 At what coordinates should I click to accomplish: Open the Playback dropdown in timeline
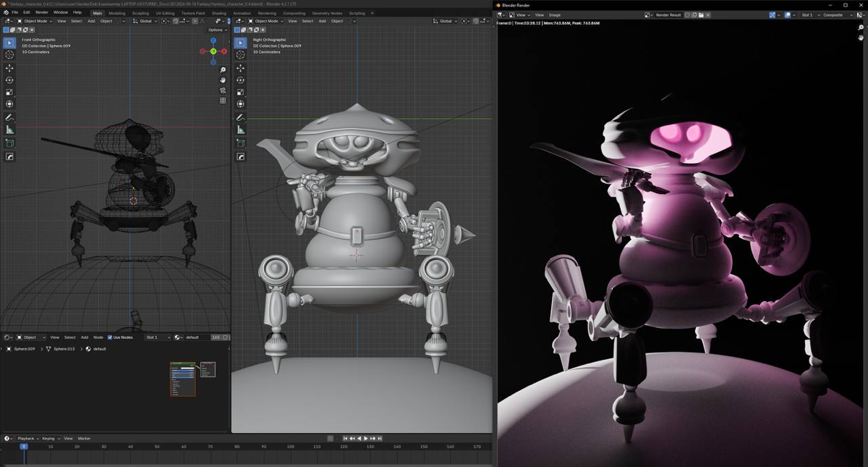(x=27, y=438)
